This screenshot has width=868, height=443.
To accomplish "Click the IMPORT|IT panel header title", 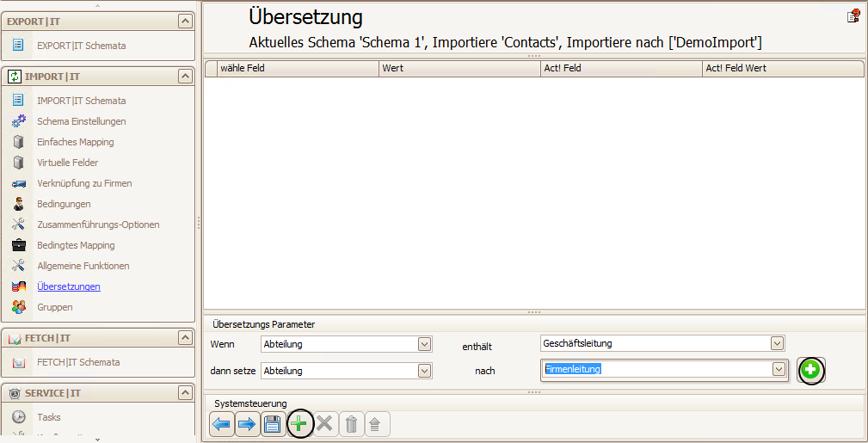I will pyautogui.click(x=52, y=77).
